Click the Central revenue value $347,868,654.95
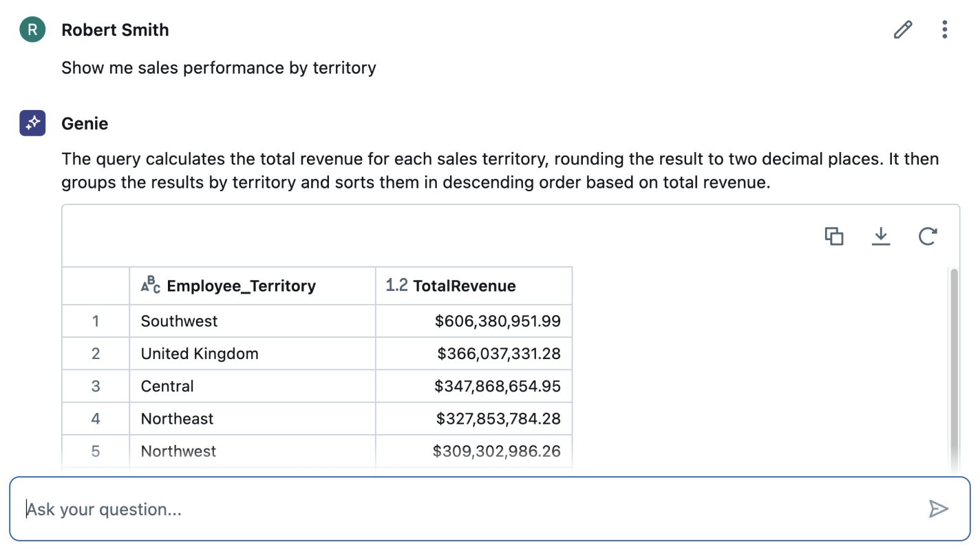Image resolution: width=980 pixels, height=549 pixels. pyautogui.click(x=497, y=386)
